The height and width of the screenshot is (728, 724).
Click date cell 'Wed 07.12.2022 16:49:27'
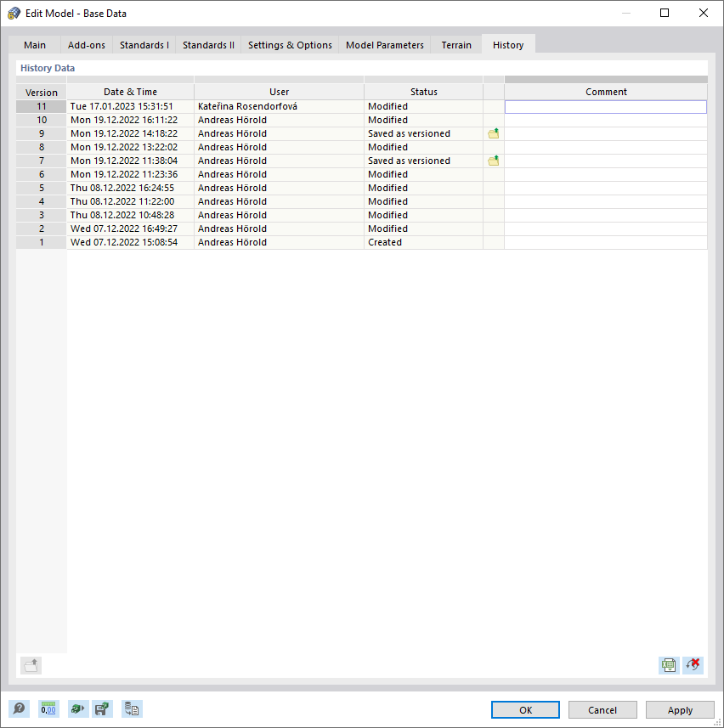click(131, 229)
